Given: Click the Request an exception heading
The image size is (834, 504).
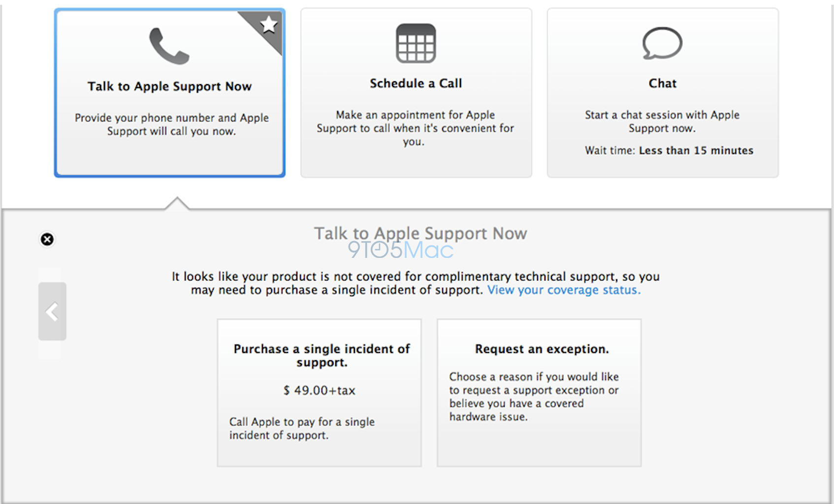Looking at the screenshot, I should tap(542, 349).
